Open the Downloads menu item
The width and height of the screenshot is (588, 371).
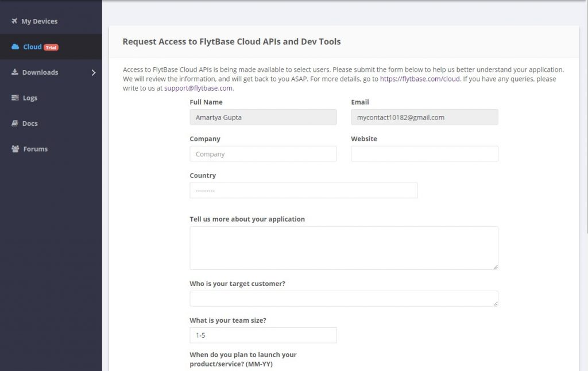(51, 72)
